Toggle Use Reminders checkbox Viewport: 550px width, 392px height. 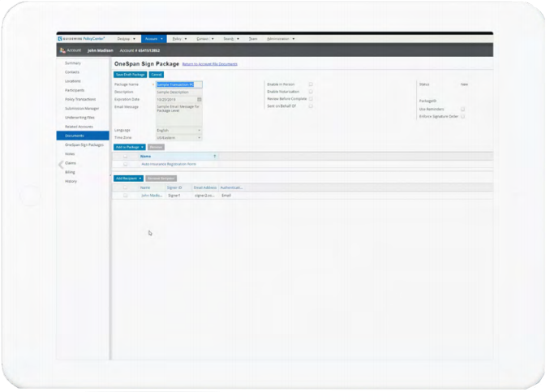(x=462, y=109)
